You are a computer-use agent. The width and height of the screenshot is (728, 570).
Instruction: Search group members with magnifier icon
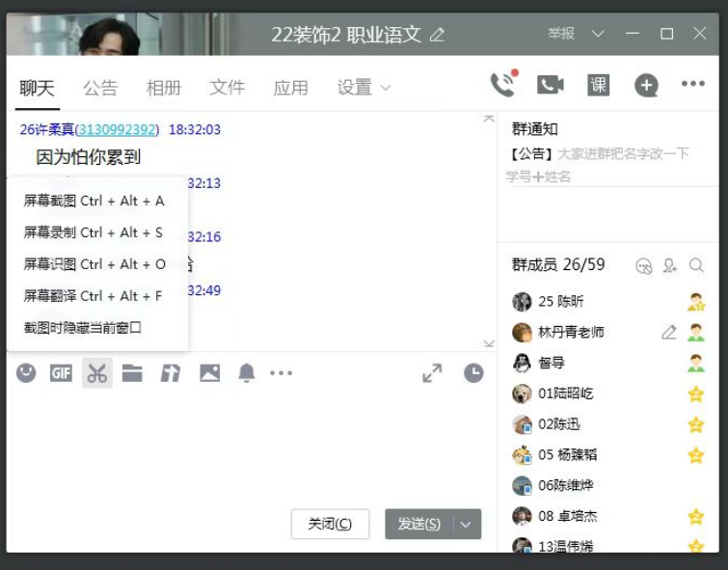pyautogui.click(x=696, y=265)
